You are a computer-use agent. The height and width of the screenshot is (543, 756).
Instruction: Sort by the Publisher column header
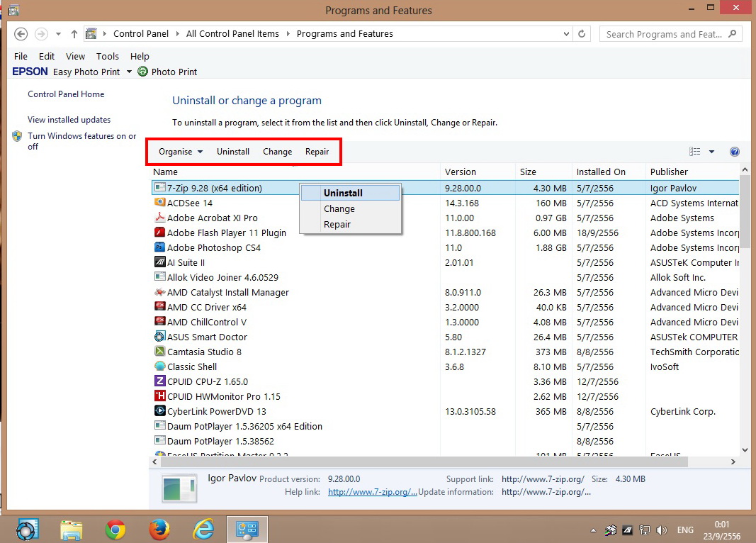tap(692, 172)
